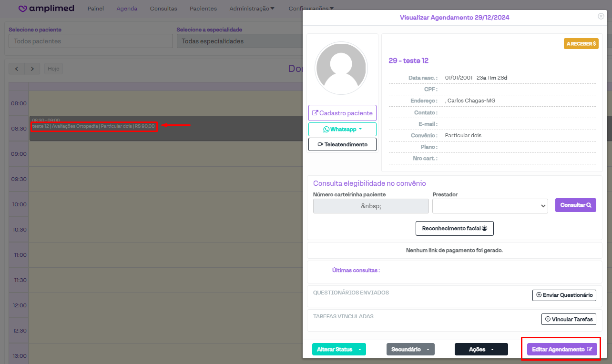Image resolution: width=612 pixels, height=364 pixels.
Task: Expand the Secundário menu
Action: pos(410,349)
